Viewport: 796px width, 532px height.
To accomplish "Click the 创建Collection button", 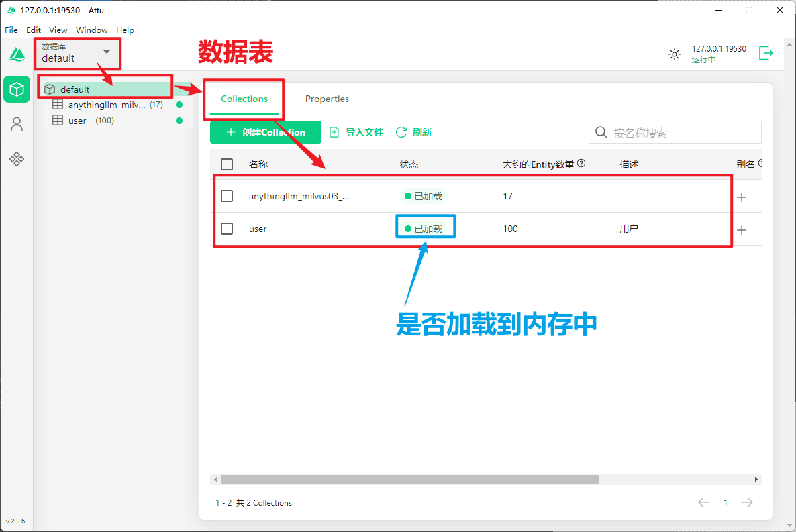I will tap(266, 132).
